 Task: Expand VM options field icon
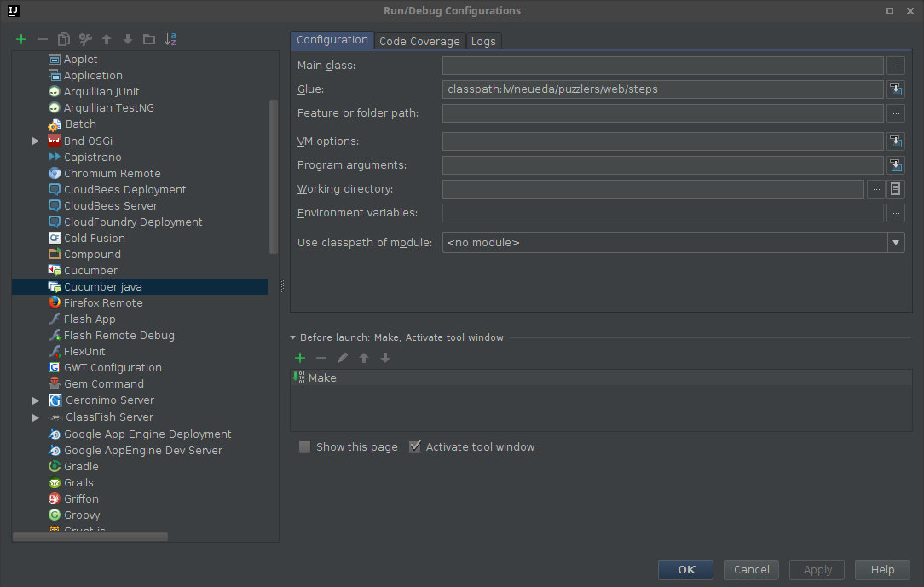[x=896, y=141]
